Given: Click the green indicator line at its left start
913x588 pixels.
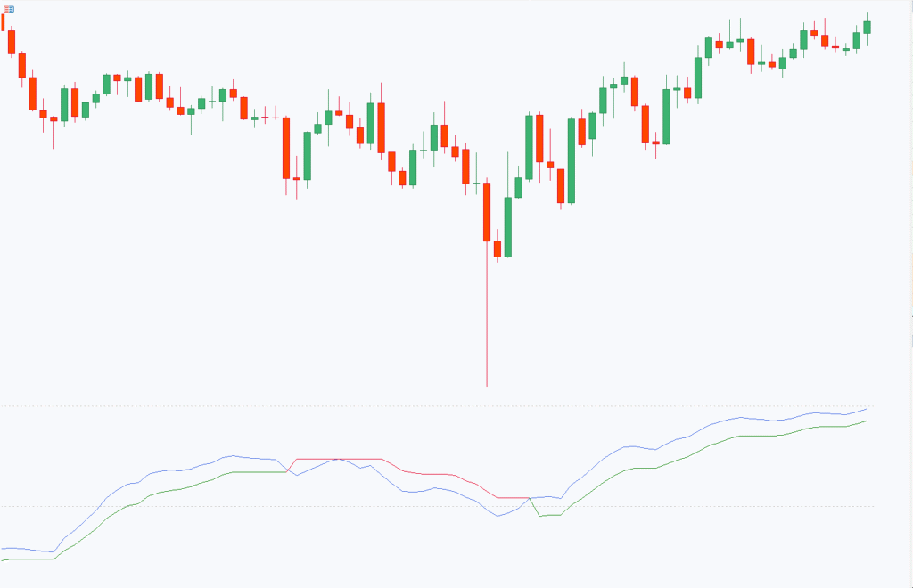Looking at the screenshot, I should (x=4, y=560).
